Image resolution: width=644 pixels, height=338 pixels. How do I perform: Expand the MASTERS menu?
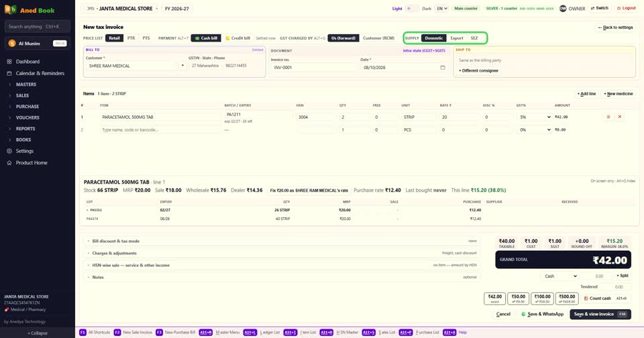click(x=26, y=84)
